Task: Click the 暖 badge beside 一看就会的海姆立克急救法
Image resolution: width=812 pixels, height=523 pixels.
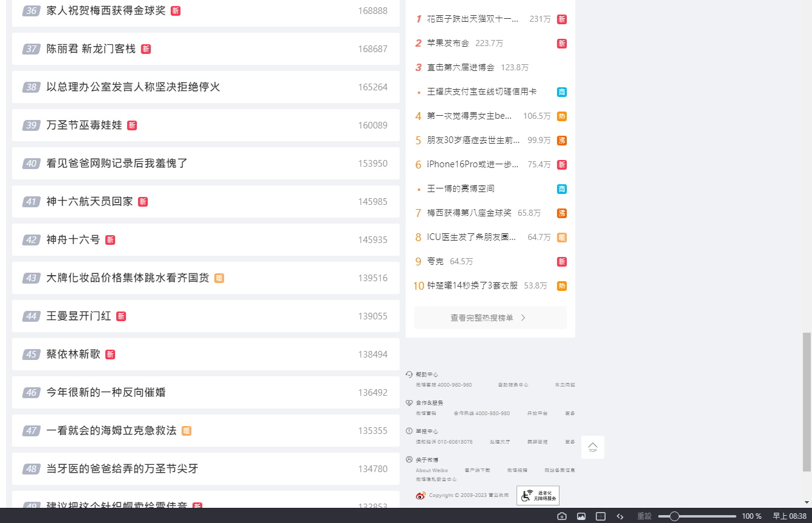Action: point(186,431)
